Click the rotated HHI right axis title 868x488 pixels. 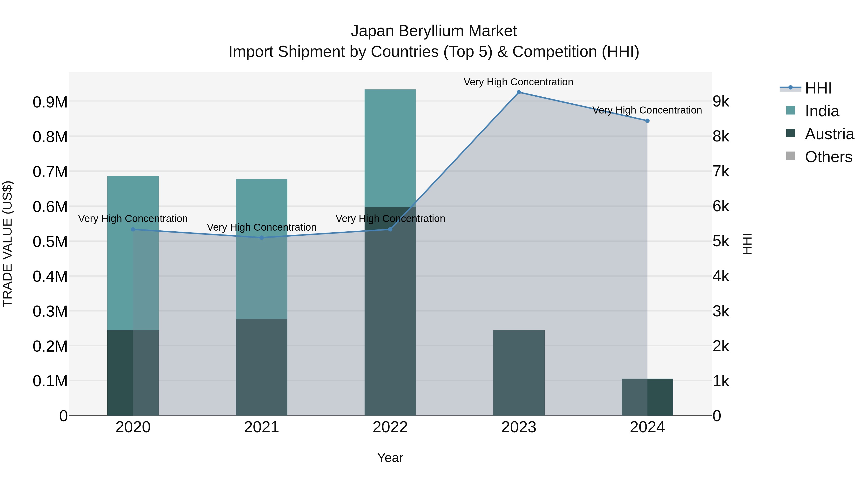[747, 244]
